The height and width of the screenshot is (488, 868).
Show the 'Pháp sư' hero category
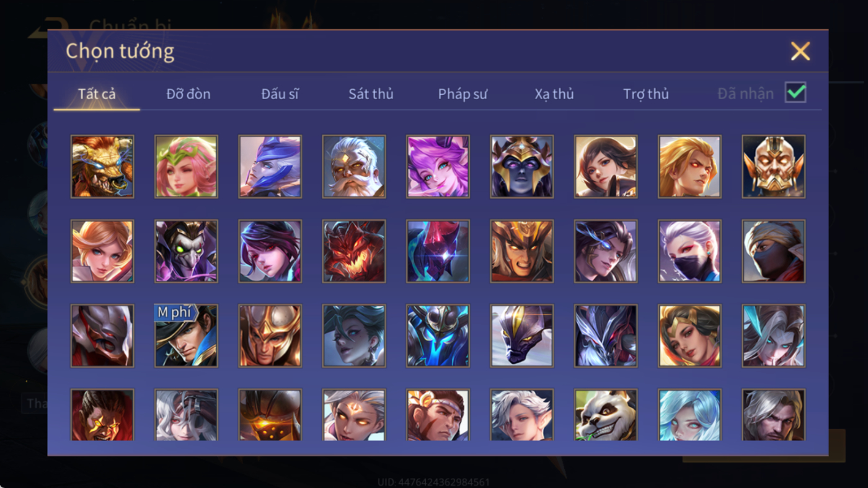click(x=463, y=94)
